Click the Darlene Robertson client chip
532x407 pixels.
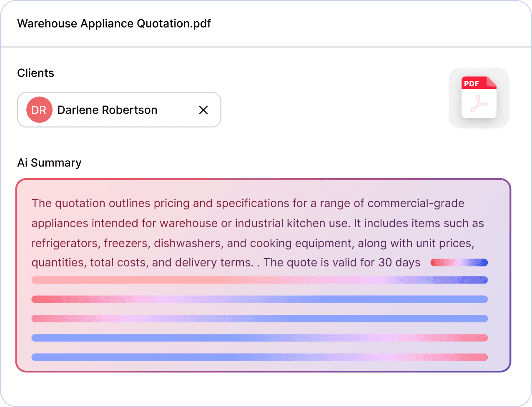coord(119,110)
